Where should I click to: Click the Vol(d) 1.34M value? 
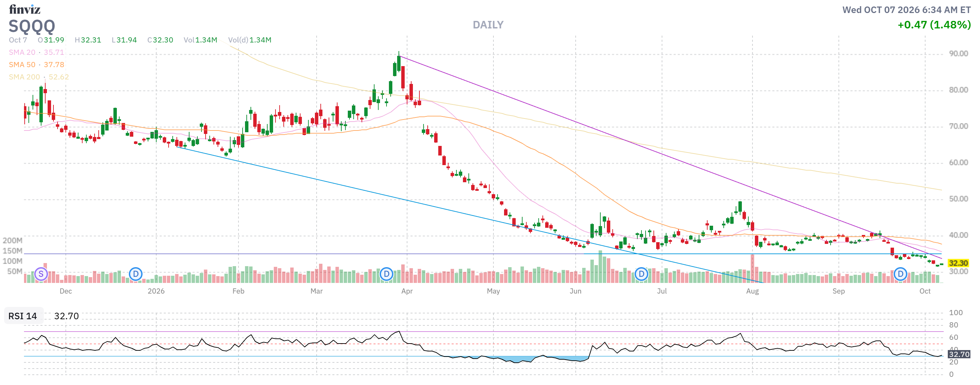click(x=249, y=40)
